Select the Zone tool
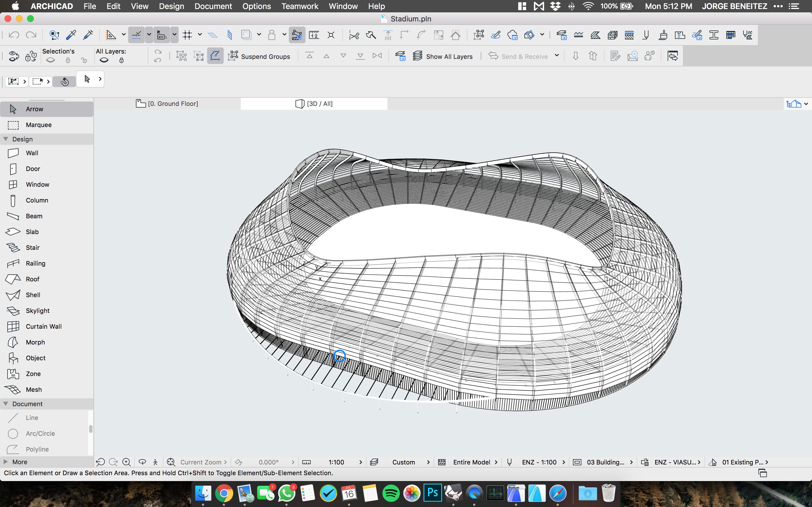Screen dimensions: 812x507 (x=32, y=373)
